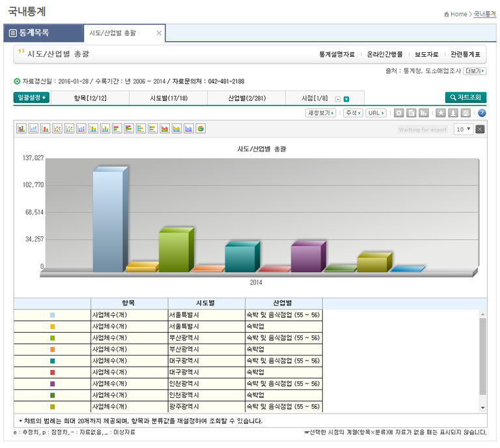Open settings via the gray gear icon
500x448 pixels.
tap(398, 113)
